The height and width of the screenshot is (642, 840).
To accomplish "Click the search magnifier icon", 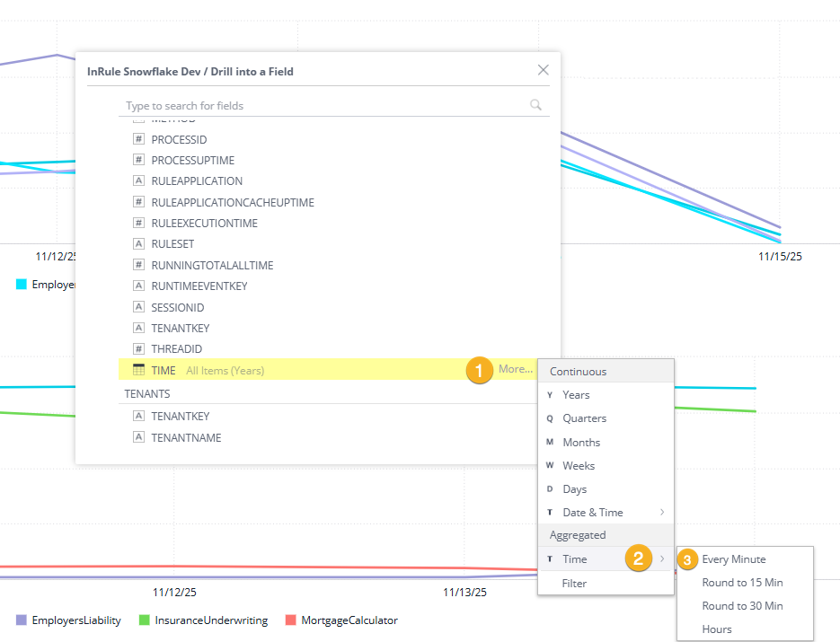I will [x=535, y=105].
